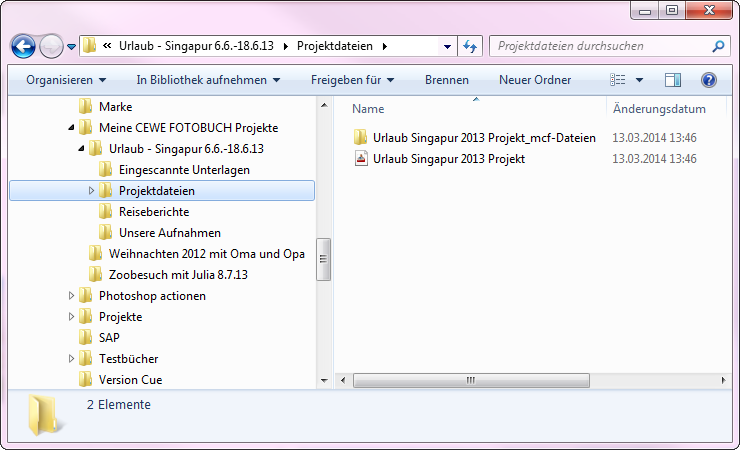Expand the 'Photoshop actionen' tree node

(x=71, y=296)
